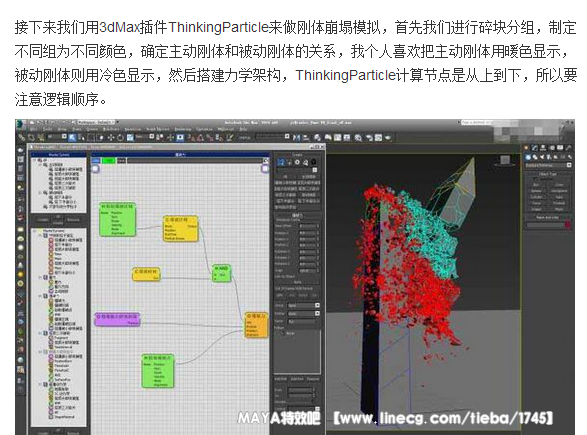Viewport: 587px width, 435px height.
Task: Click the Unlink Selection toolbar icon
Action: click(x=31, y=137)
